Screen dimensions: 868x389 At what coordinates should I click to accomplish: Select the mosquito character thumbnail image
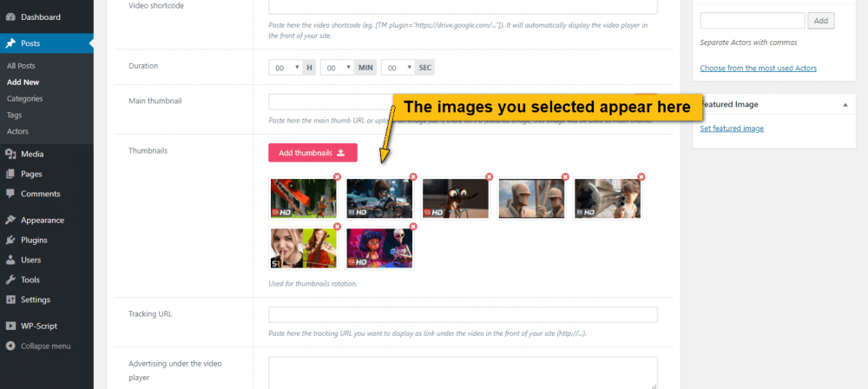pos(456,198)
